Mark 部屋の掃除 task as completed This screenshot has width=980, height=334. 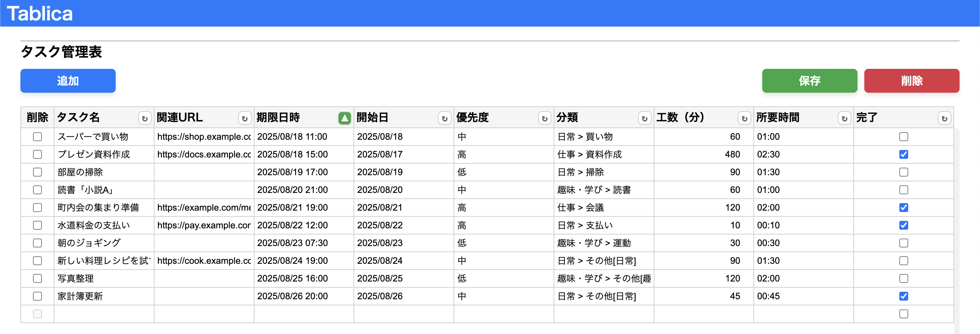click(x=903, y=172)
